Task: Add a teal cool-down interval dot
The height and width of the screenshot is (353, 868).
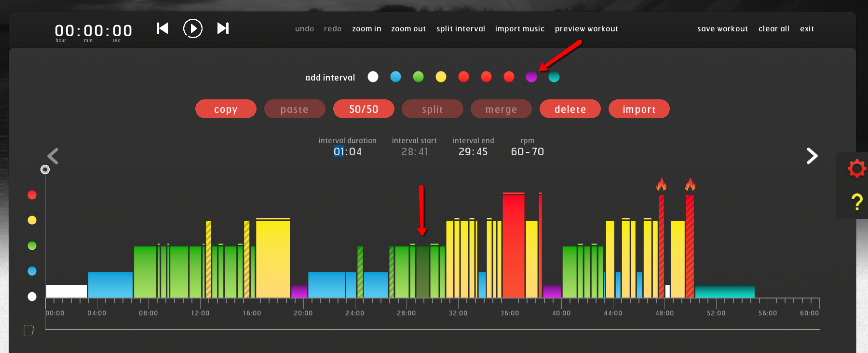Action: (x=554, y=77)
